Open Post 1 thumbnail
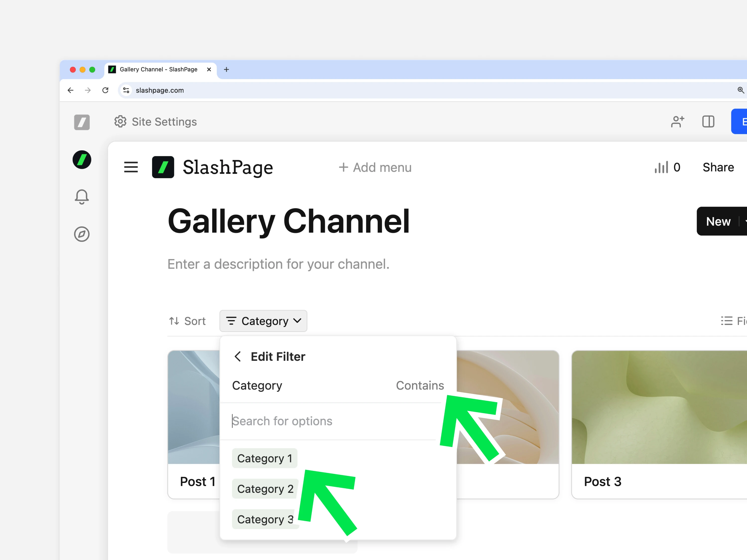 pos(194,407)
